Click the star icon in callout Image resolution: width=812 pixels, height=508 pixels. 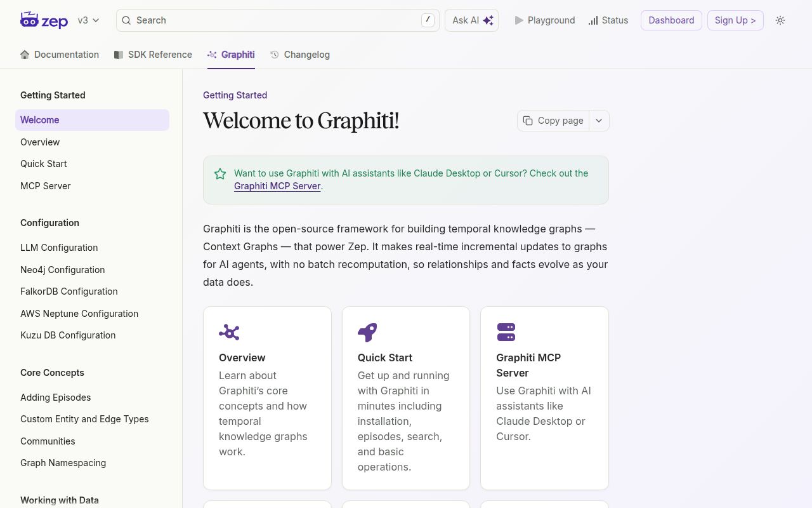coord(220,174)
